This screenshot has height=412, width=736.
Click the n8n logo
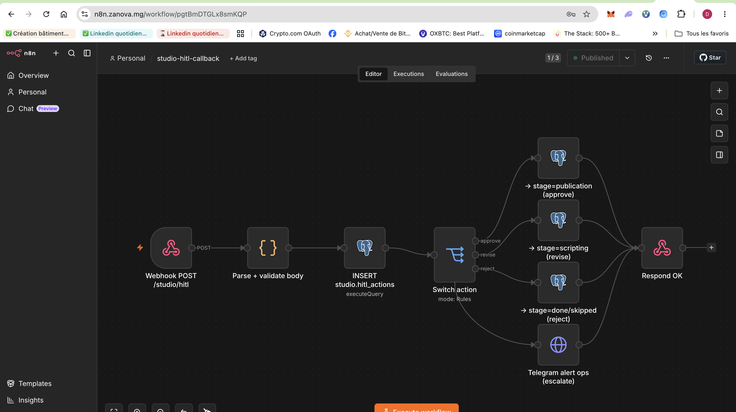coord(21,53)
